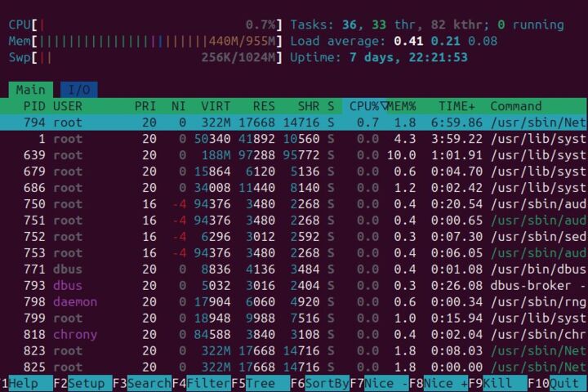The height and width of the screenshot is (392, 588).
Task: Click the Mem usage meter bar
Action: pyautogui.click(x=145, y=41)
